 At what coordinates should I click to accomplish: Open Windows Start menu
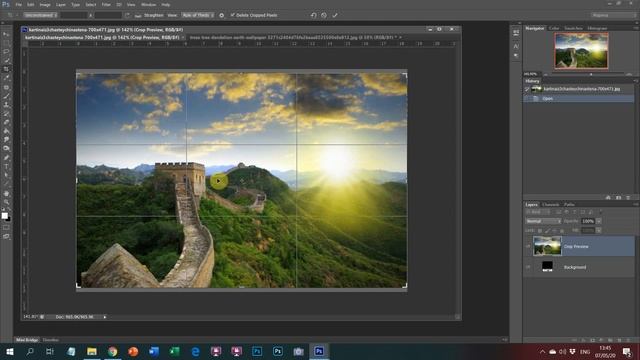tap(10, 351)
